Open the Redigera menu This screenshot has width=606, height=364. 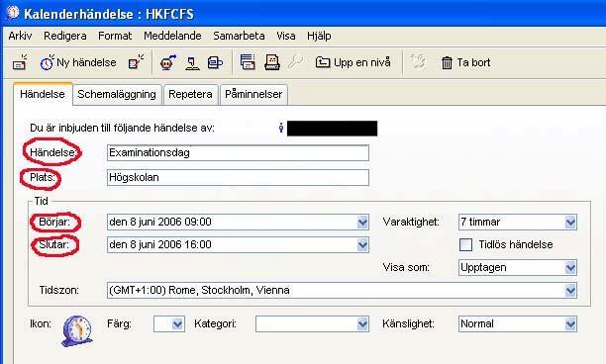pyautogui.click(x=65, y=36)
